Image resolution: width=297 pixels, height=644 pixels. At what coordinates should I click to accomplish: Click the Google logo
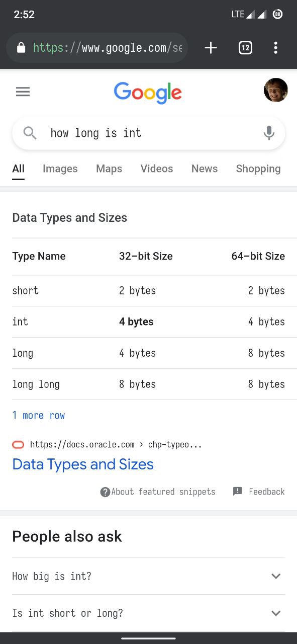pyautogui.click(x=148, y=93)
